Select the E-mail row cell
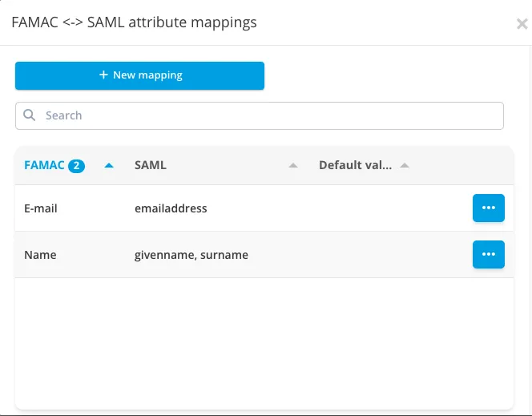532x416 pixels. pos(41,208)
